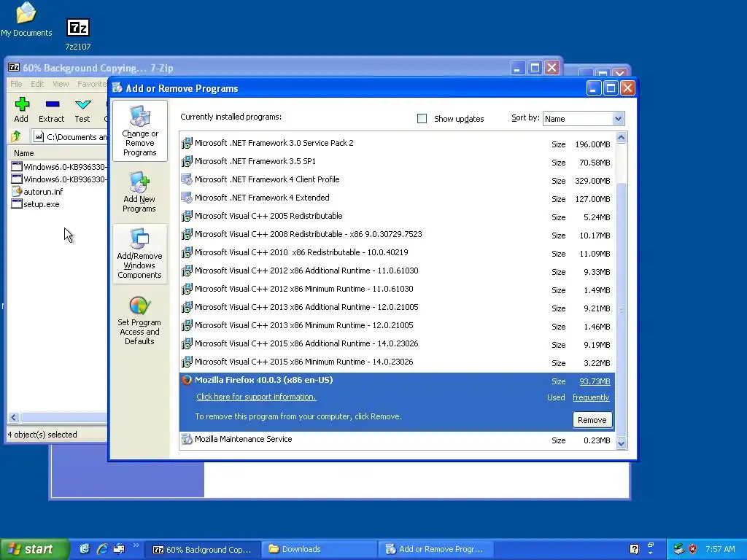Click autorun.inf file icon in 7-Zip
The height and width of the screenshot is (560, 747).
tap(17, 192)
